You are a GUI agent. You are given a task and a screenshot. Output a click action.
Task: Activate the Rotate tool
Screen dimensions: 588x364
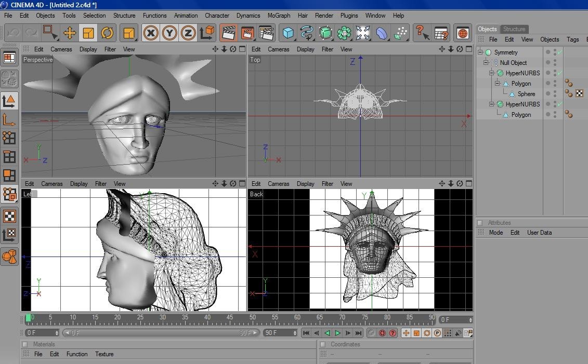(107, 33)
